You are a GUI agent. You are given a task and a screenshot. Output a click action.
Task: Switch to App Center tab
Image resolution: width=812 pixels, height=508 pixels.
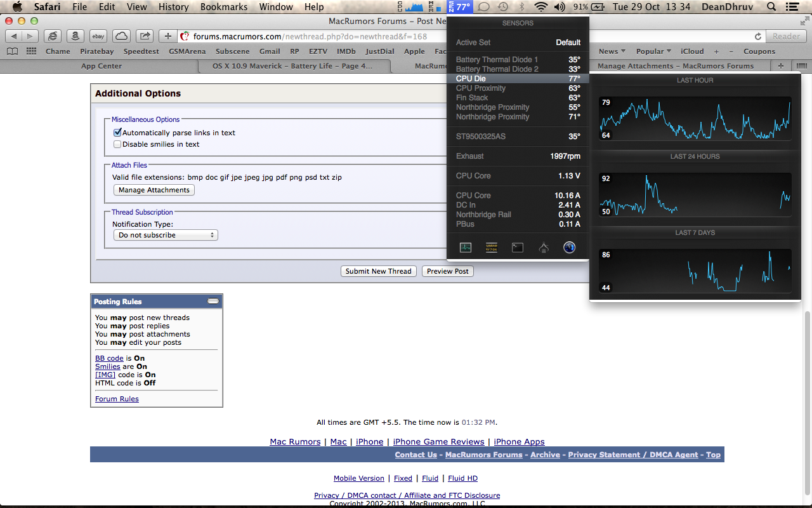pyautogui.click(x=101, y=65)
